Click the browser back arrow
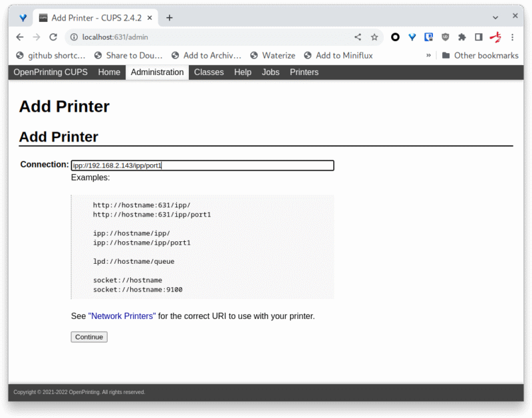532x418 pixels. pyautogui.click(x=20, y=37)
